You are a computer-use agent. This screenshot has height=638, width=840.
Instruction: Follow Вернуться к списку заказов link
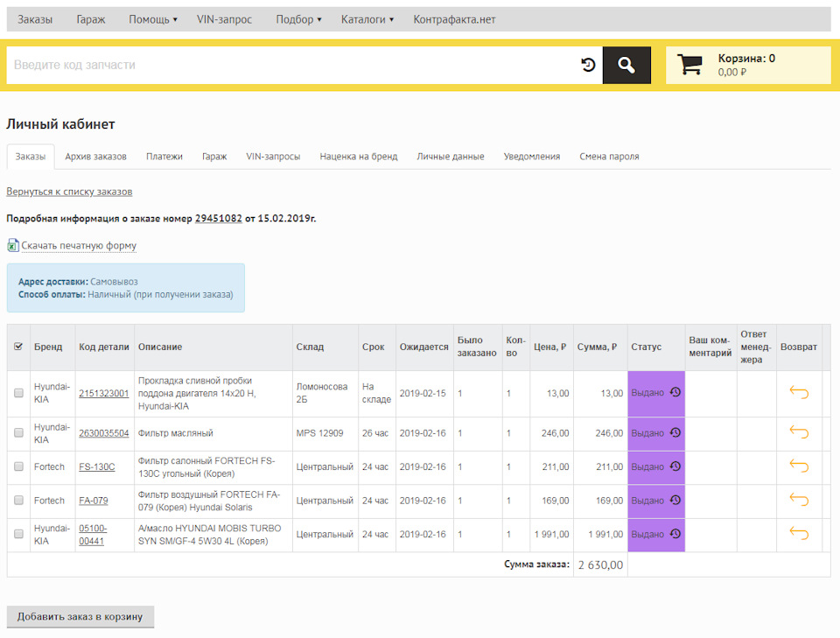[x=69, y=192]
